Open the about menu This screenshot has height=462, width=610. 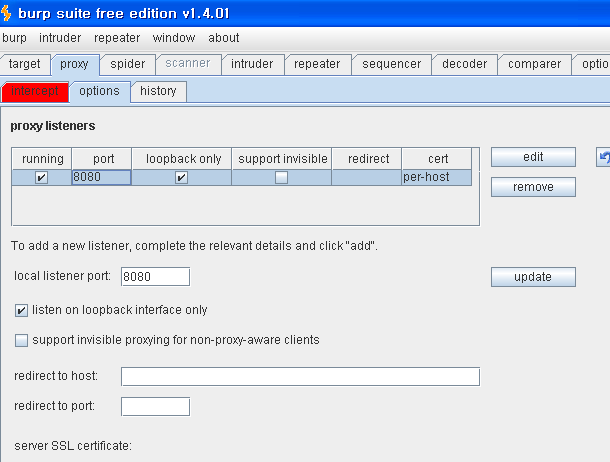(x=224, y=38)
